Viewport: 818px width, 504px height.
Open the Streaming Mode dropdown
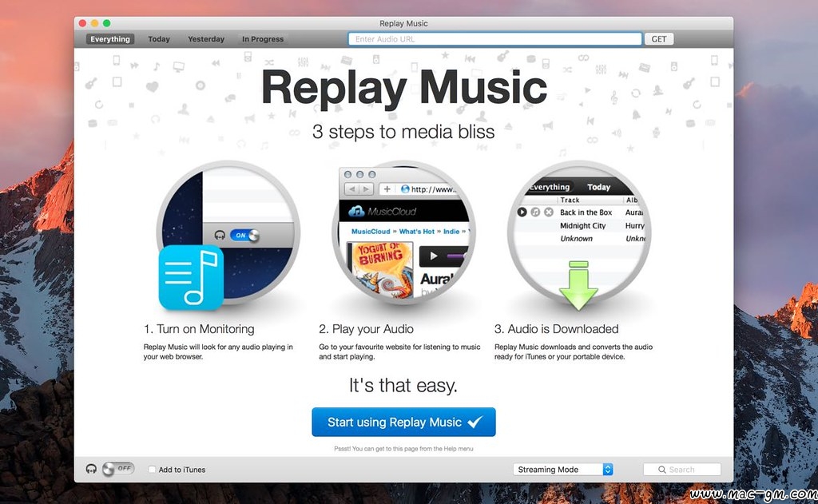pyautogui.click(x=563, y=470)
